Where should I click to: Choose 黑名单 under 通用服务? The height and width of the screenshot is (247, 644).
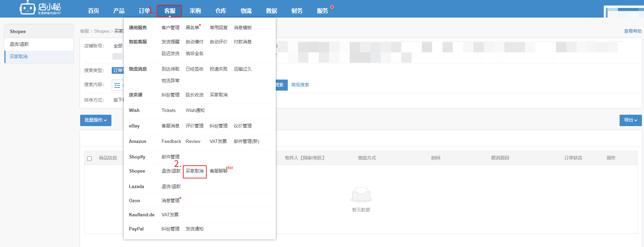click(193, 28)
